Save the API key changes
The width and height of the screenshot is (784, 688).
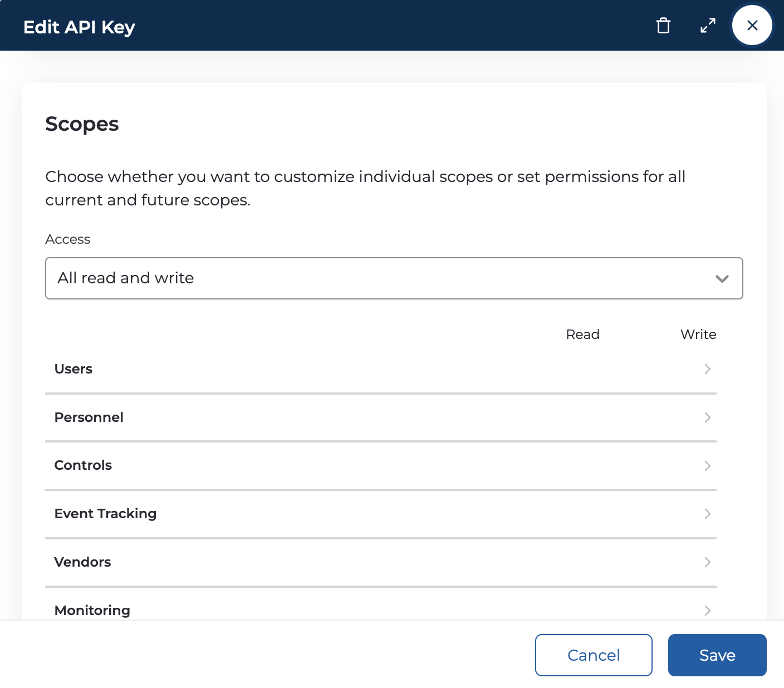(x=717, y=655)
